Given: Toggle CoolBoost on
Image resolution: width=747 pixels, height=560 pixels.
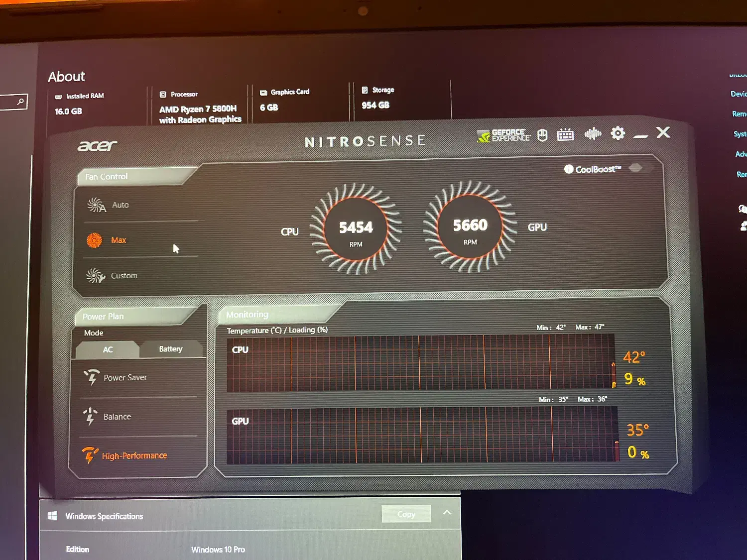Looking at the screenshot, I should point(636,168).
